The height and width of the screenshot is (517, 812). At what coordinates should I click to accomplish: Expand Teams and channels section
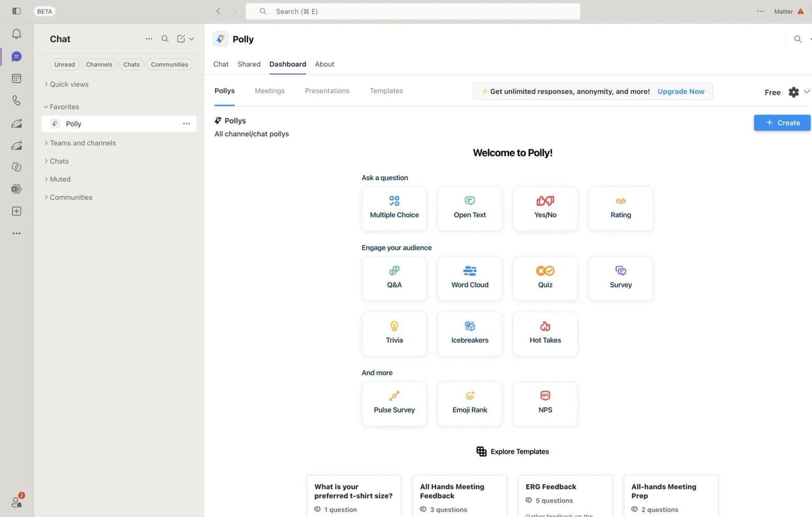click(80, 143)
